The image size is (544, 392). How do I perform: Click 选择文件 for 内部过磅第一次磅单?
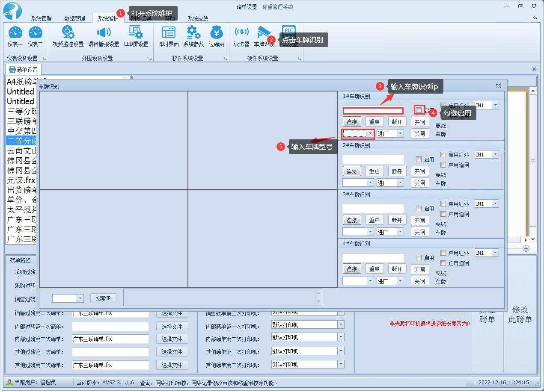point(172,326)
